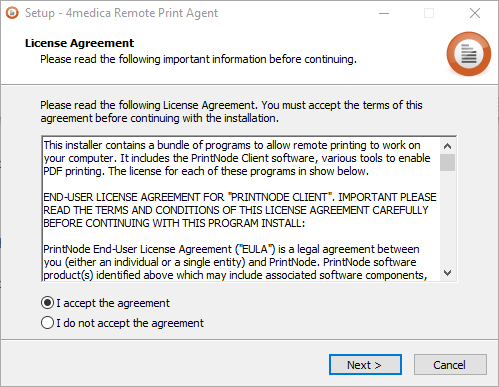Click the 'License Agreement' heading
This screenshot has width=499, height=387.
[x=79, y=43]
